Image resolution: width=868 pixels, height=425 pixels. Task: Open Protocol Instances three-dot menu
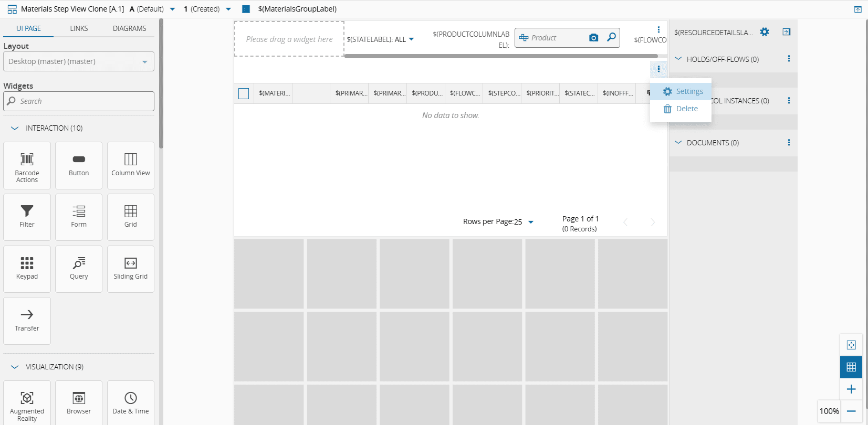[x=789, y=100]
